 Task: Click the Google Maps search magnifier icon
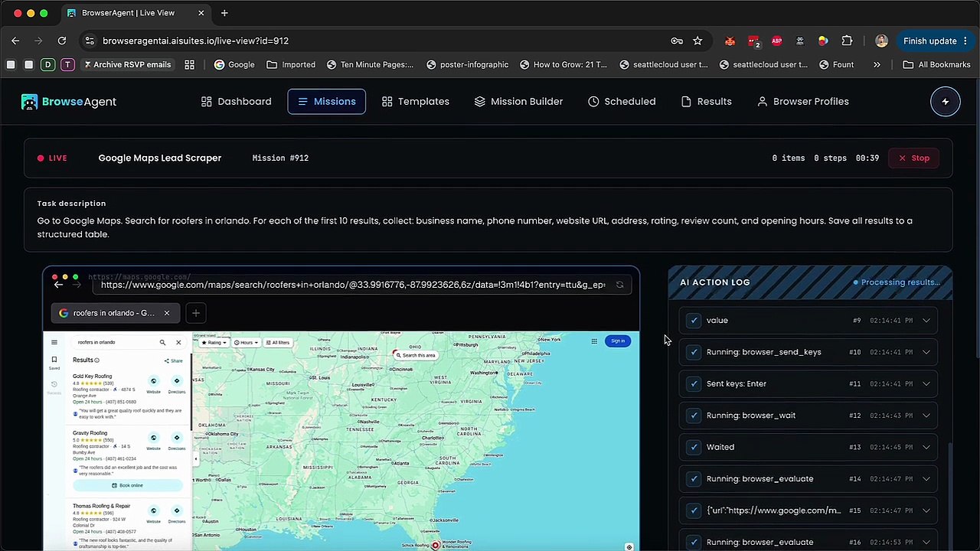(x=162, y=342)
